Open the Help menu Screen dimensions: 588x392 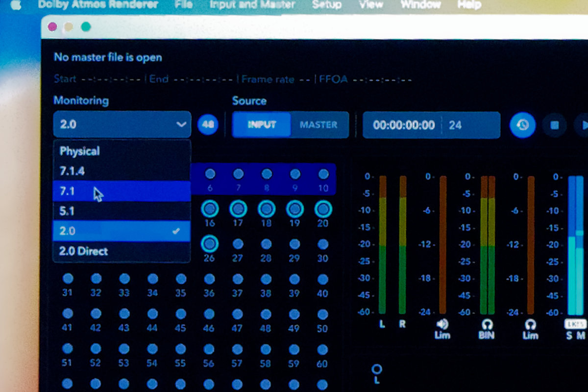[468, 4]
